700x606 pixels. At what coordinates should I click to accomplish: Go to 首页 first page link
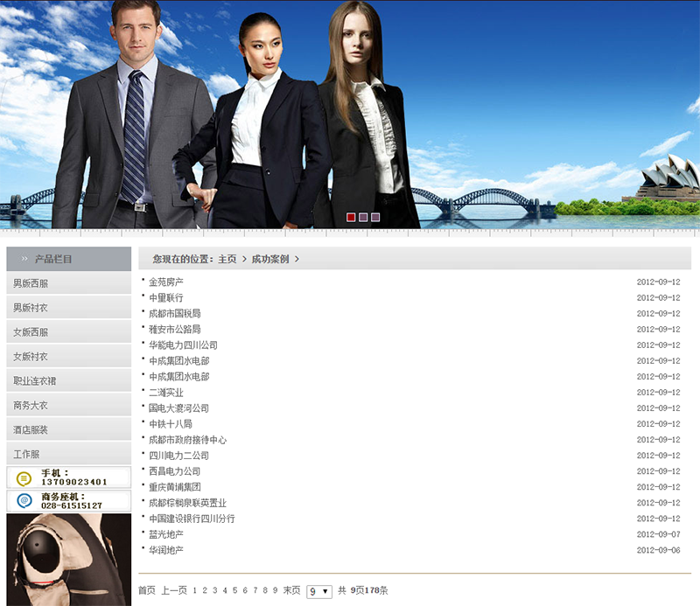[147, 590]
